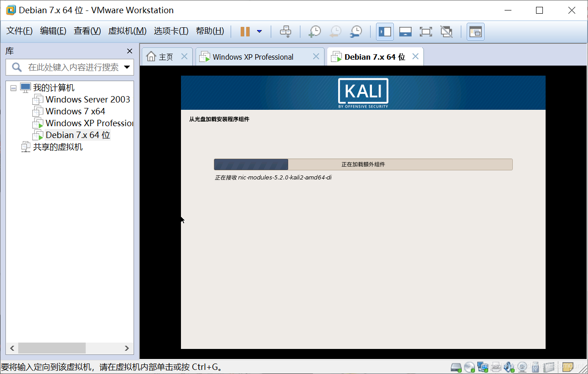This screenshot has width=588, height=374.
Task: Click the shared virtual machines icon
Action: click(x=26, y=147)
